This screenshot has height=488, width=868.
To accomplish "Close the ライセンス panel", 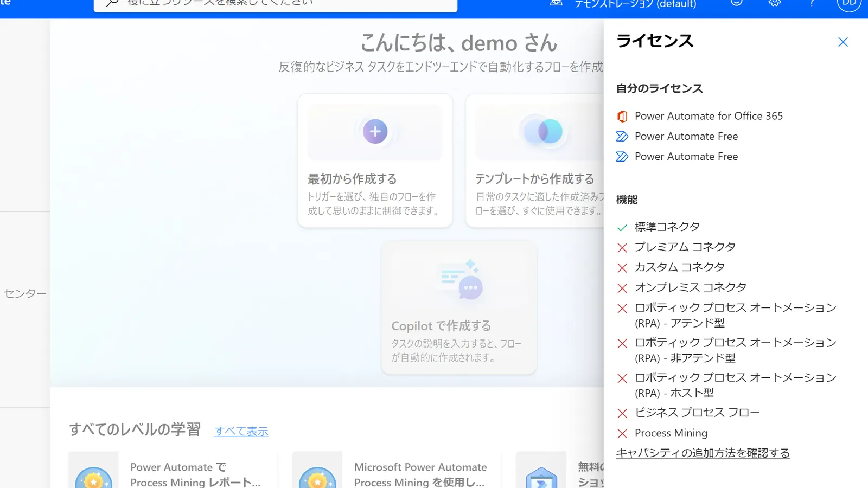I will click(843, 42).
